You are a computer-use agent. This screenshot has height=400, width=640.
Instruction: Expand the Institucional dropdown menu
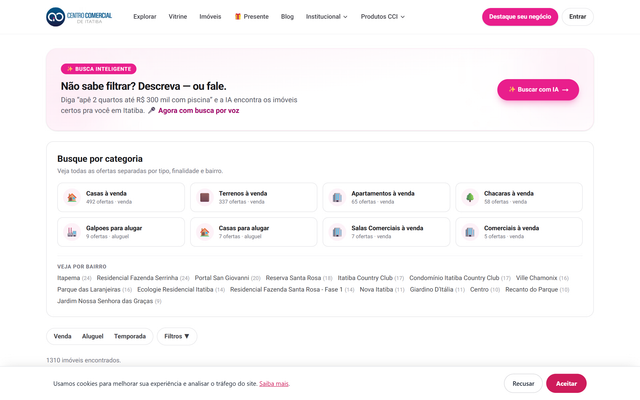click(x=327, y=17)
